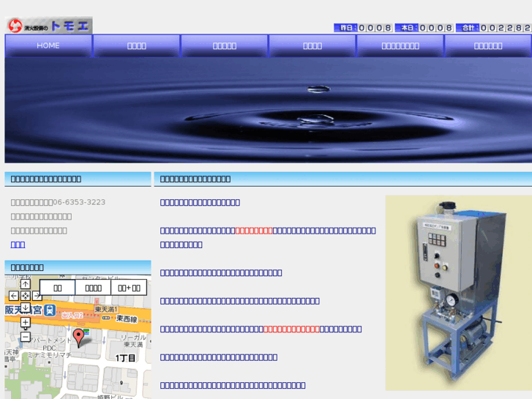The width and height of the screenshot is (532, 399).
Task: Click the Tomoe company logo
Action: click(49, 26)
